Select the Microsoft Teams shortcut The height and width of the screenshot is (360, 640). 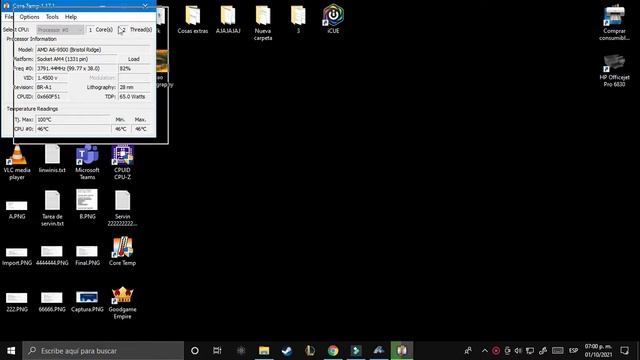click(x=87, y=162)
